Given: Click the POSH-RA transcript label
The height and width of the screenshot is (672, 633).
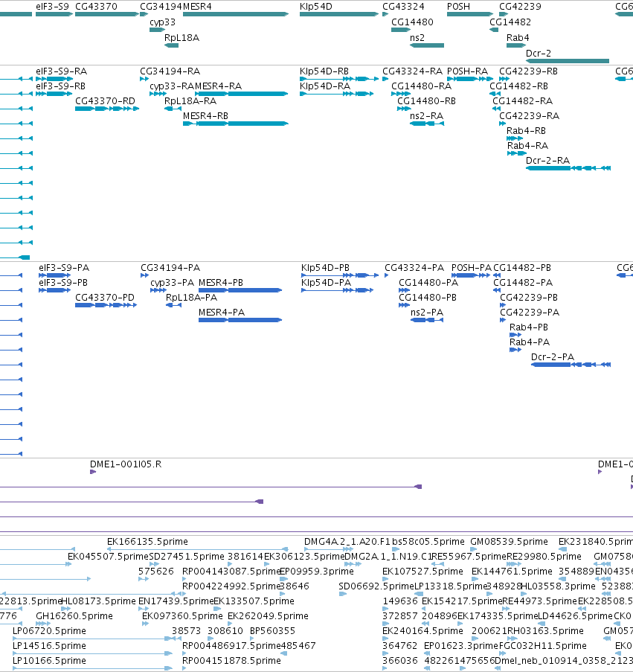Looking at the screenshot, I should click(x=467, y=71).
